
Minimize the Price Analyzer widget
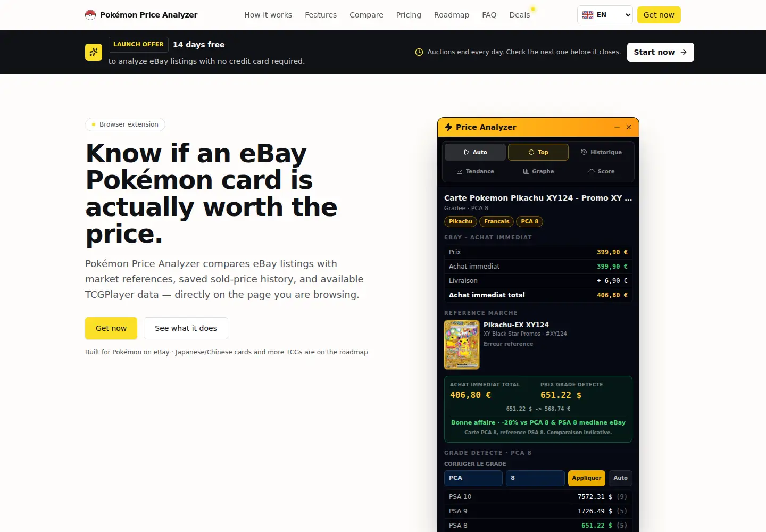(617, 127)
